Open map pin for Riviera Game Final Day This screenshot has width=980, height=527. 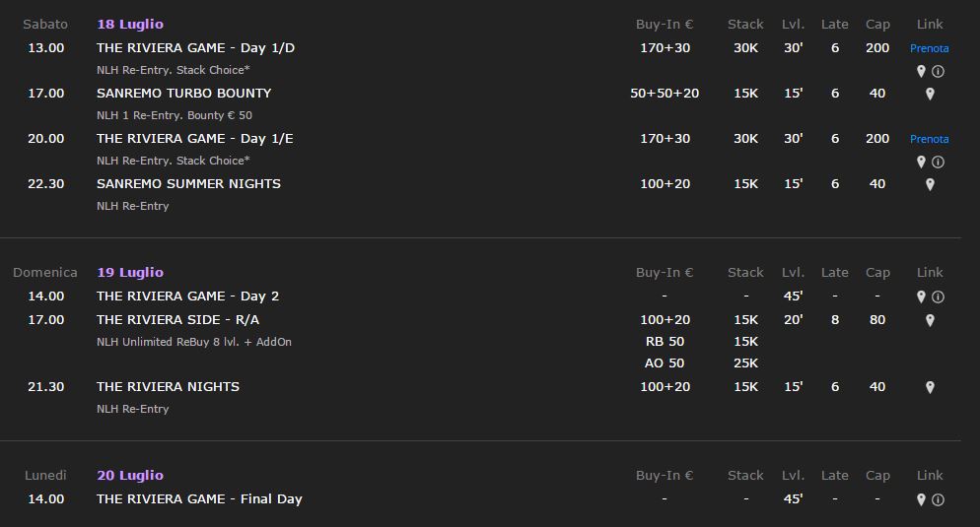[921, 499]
